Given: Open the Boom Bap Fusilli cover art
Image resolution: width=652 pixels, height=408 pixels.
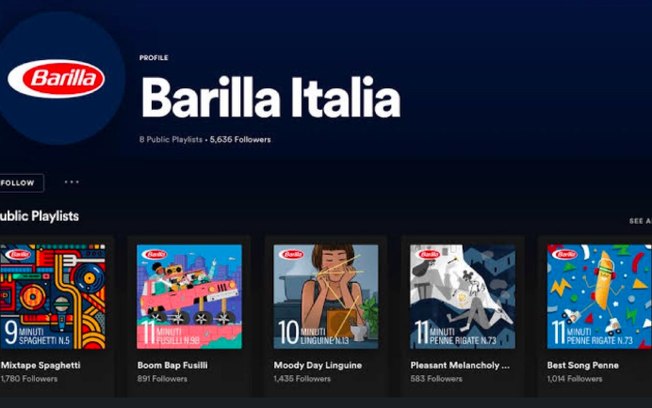Looking at the screenshot, I should [189, 297].
